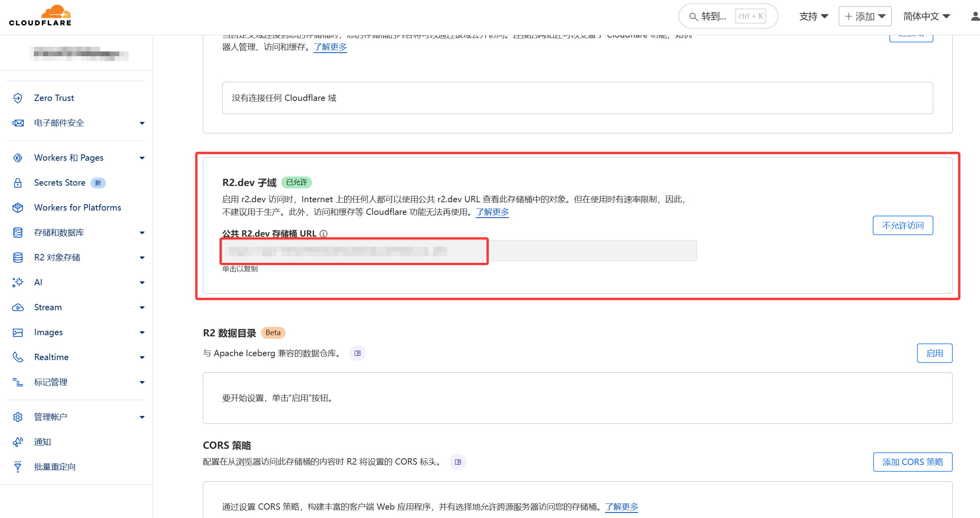Open docs icon next to Apache Iceberg text

(358, 353)
